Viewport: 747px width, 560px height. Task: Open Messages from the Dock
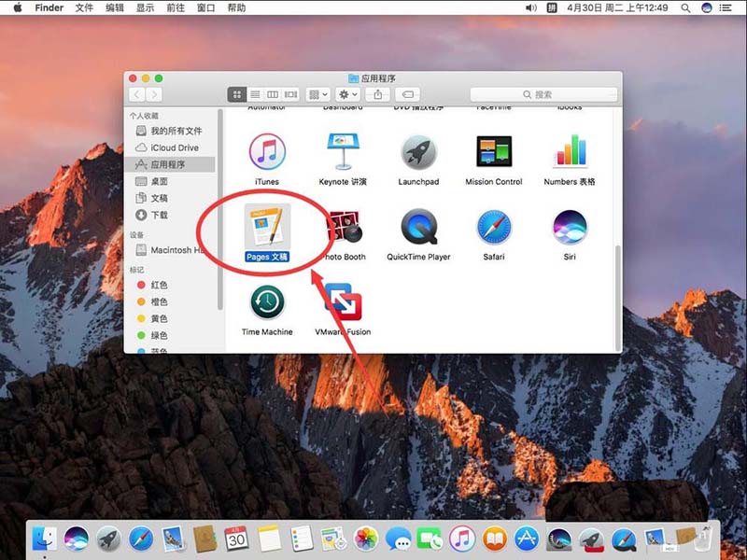(x=399, y=539)
